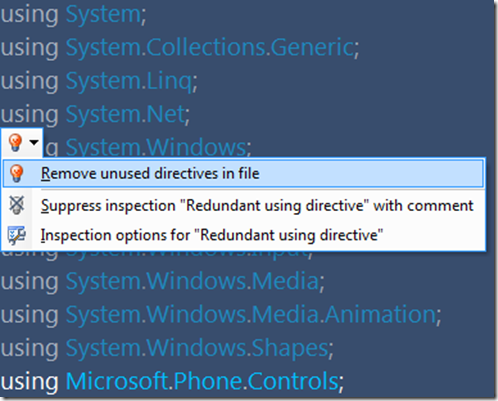Click the using keyword before Microsoft.Phone.Controls
498x401 pixels.
click(29, 382)
